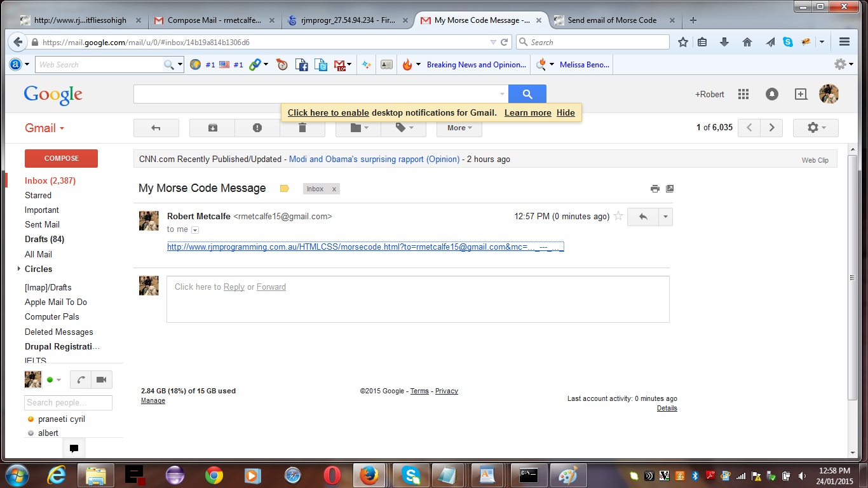Go to Firefox home page icon
Screen dimensions: 868x488
(747, 42)
